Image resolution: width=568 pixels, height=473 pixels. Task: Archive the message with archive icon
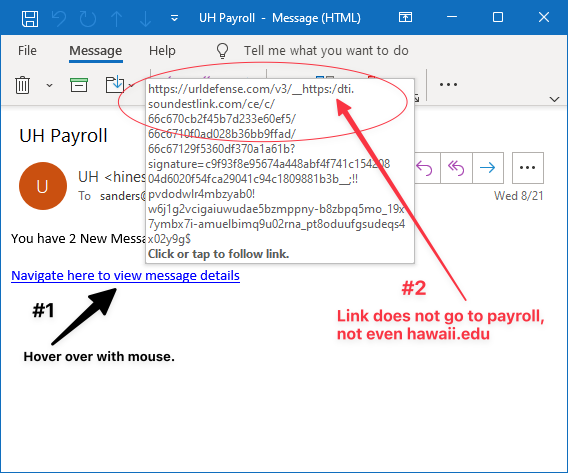coord(79,85)
